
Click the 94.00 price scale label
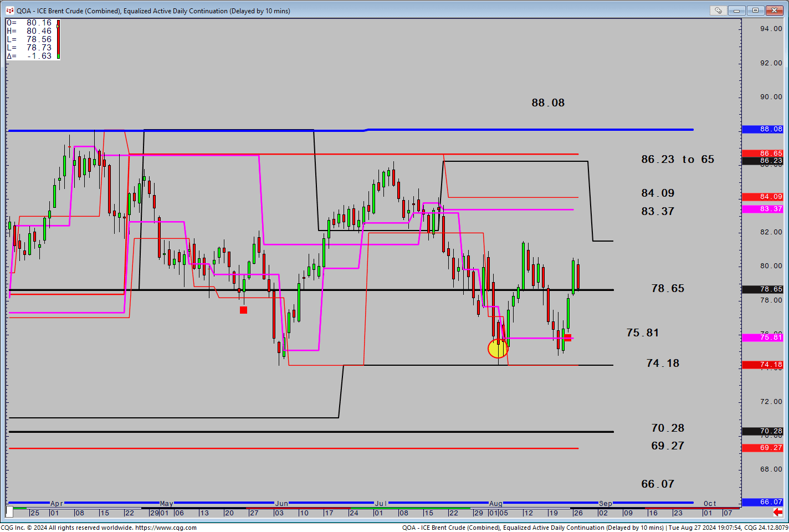click(771, 29)
